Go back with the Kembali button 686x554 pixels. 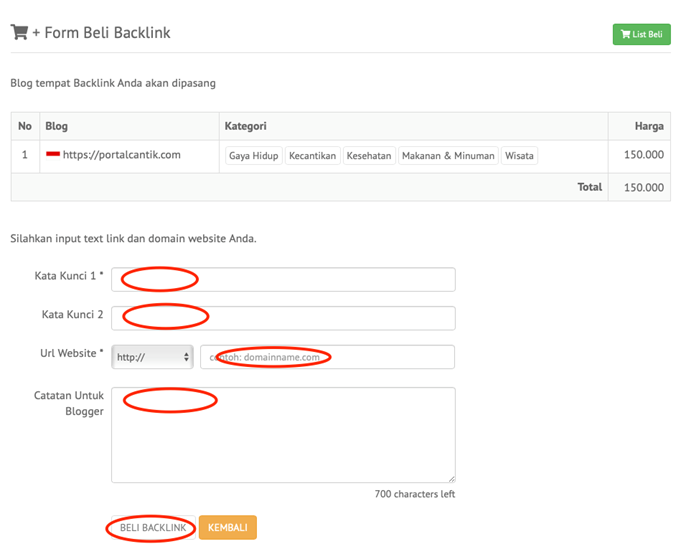pos(227,527)
